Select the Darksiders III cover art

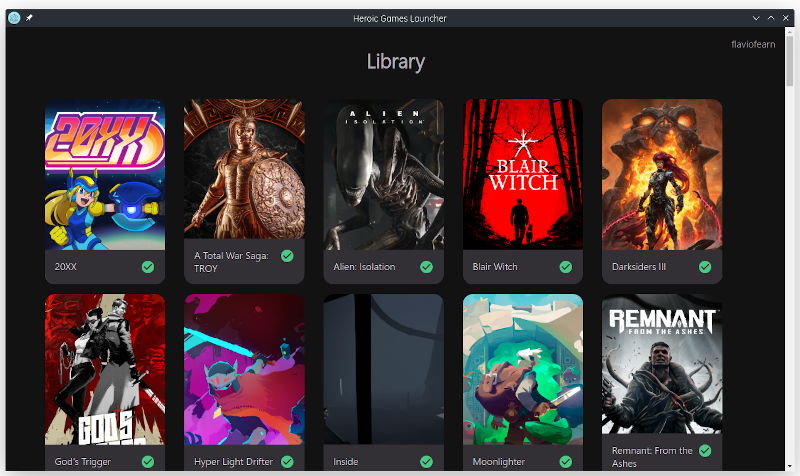pyautogui.click(x=662, y=174)
